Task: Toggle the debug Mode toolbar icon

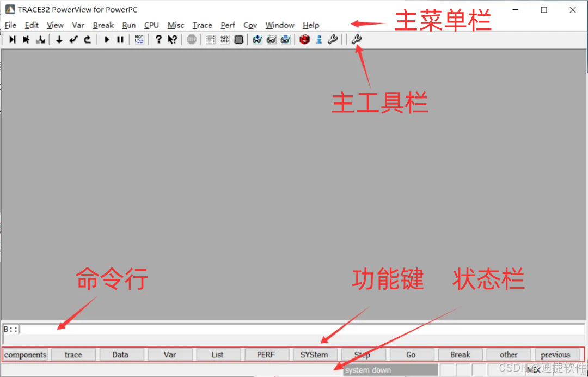Action: (139, 39)
